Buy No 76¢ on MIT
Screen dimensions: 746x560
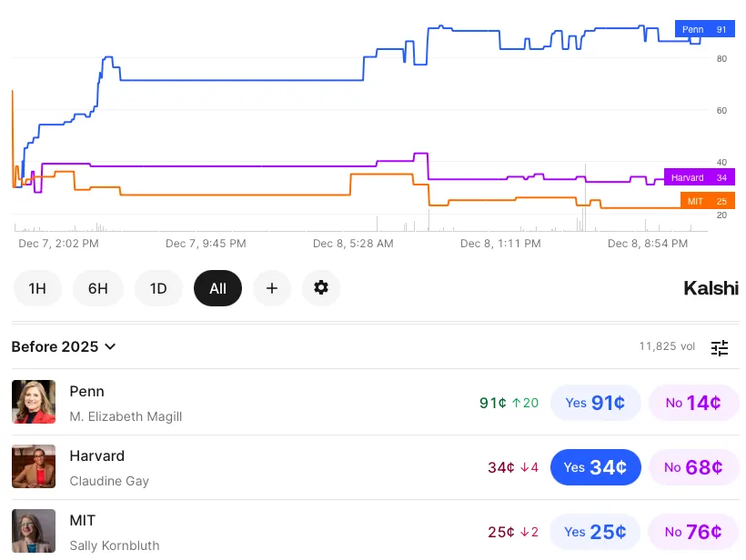click(x=693, y=532)
